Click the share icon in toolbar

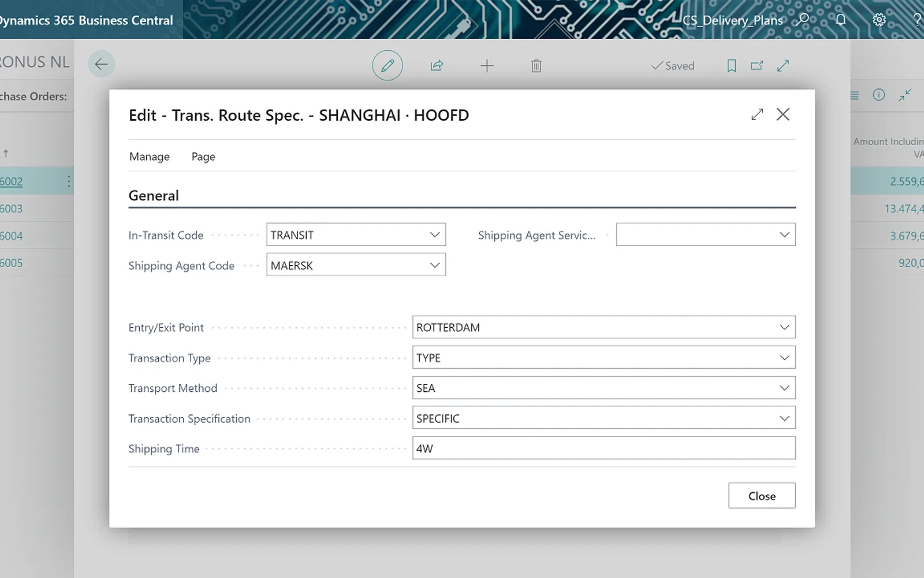point(437,65)
